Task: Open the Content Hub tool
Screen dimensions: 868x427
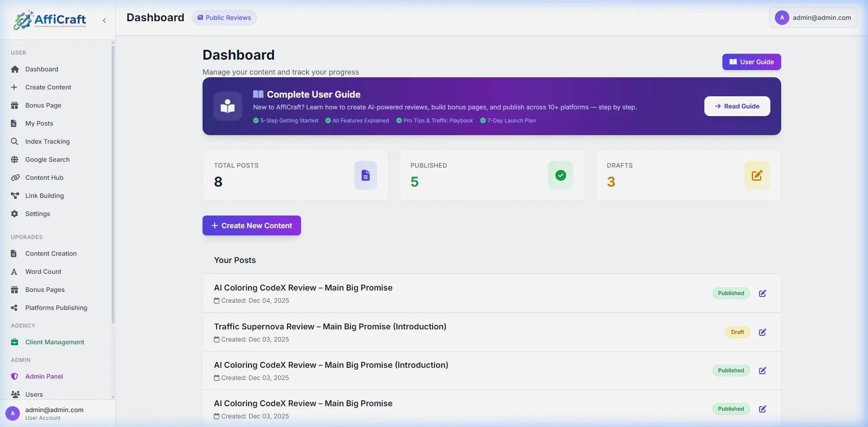Action: [x=44, y=177]
